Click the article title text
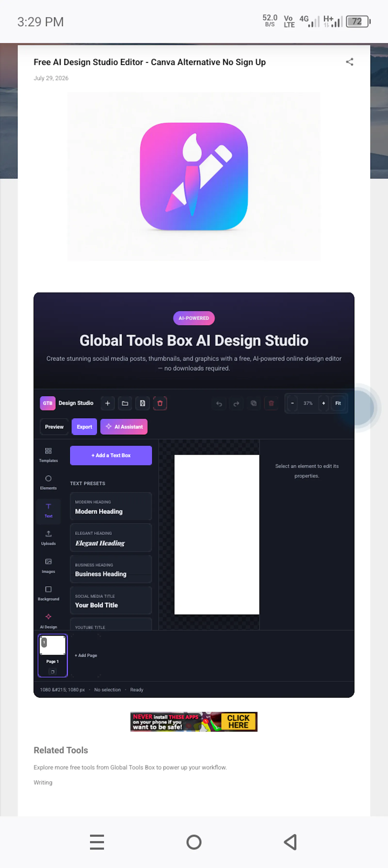Viewport: 388px width, 868px height. (x=150, y=62)
